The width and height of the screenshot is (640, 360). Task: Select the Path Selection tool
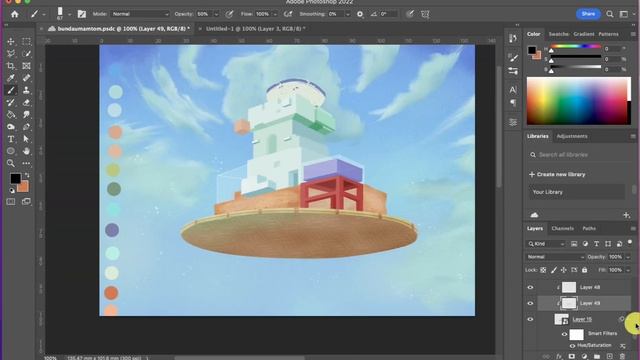click(27, 139)
